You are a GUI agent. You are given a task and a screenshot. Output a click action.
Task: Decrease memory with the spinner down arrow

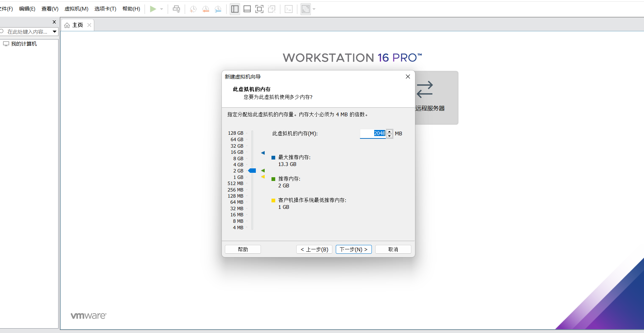390,136
